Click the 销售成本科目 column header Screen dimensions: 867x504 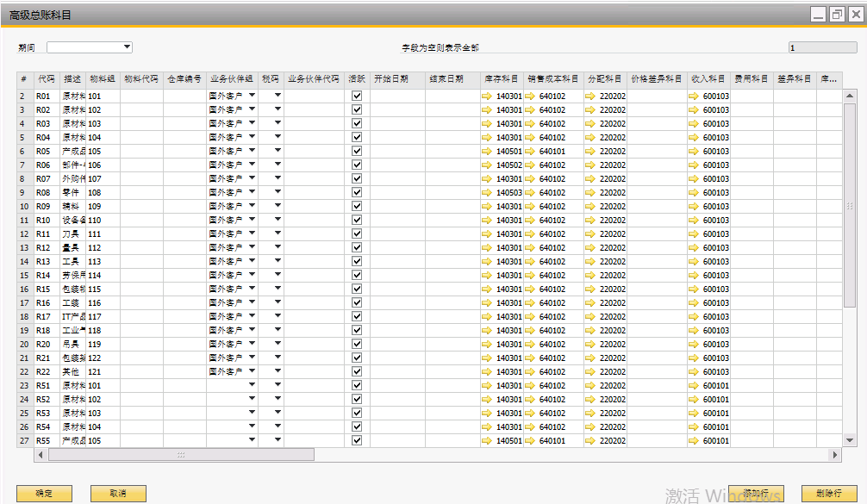tap(553, 79)
